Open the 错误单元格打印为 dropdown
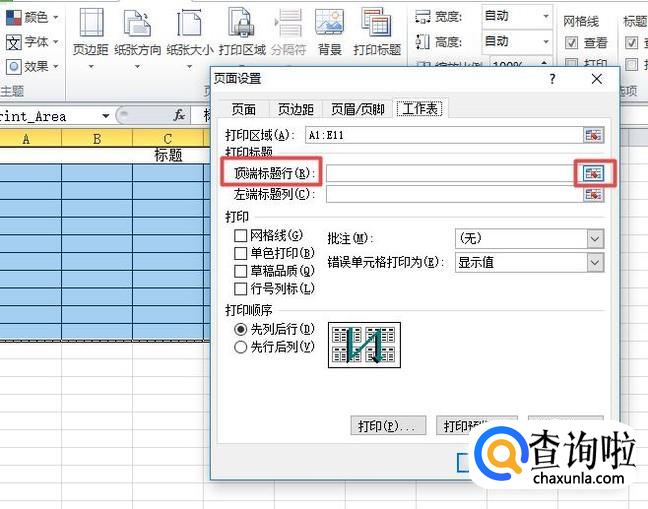 [x=595, y=262]
